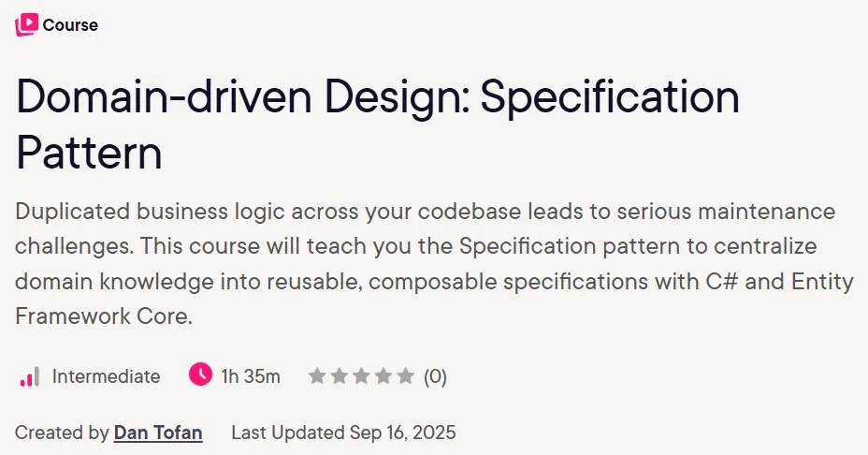This screenshot has height=455, width=868.
Task: Click the Created by label
Action: [x=62, y=433]
